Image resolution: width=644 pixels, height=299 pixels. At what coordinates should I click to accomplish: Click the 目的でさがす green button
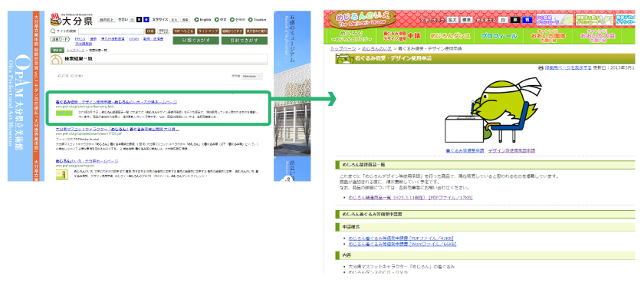tap(245, 40)
